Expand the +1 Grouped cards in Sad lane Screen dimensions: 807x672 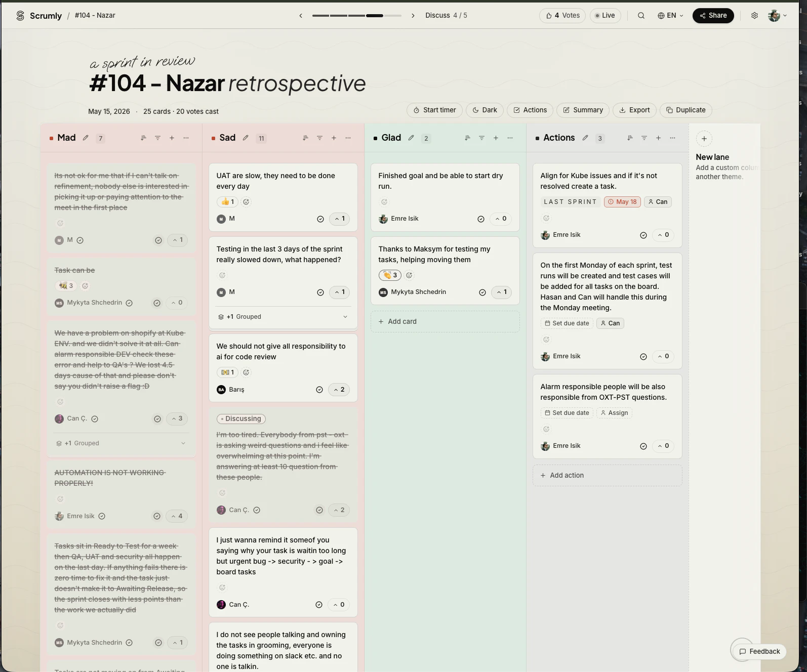pyautogui.click(x=283, y=317)
